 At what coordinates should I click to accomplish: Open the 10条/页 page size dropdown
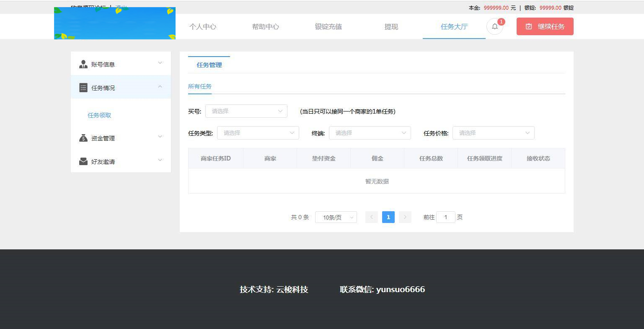pos(336,217)
